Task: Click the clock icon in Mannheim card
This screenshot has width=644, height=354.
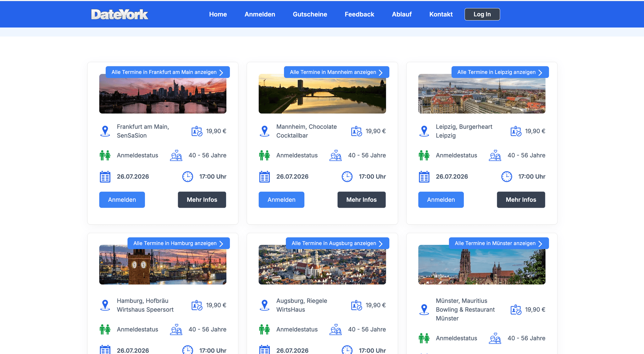Action: [347, 177]
